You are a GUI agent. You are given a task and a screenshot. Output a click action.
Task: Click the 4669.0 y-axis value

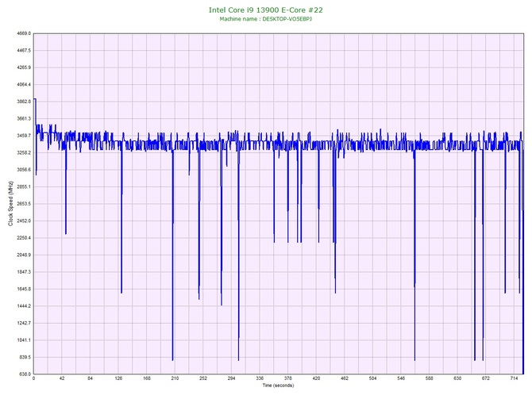pyautogui.click(x=24, y=33)
